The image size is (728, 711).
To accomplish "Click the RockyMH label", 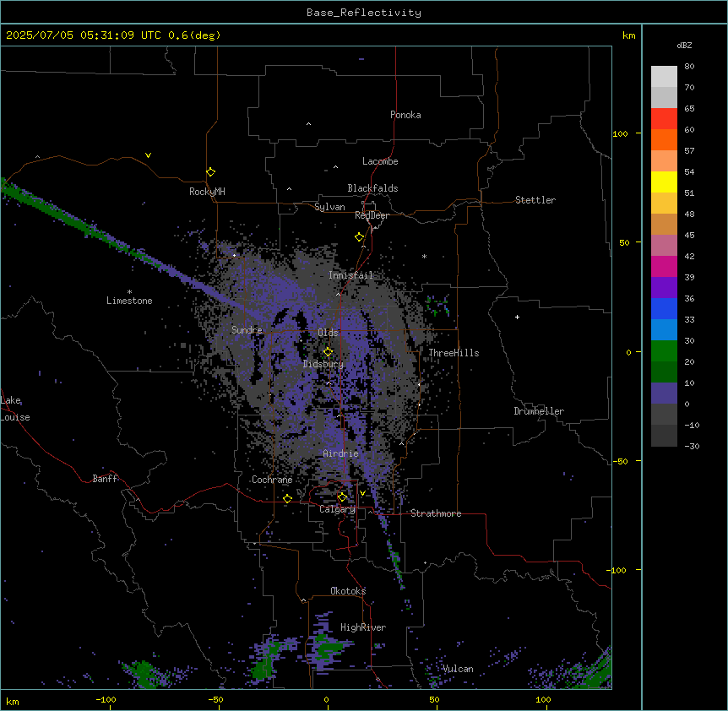I will (207, 192).
